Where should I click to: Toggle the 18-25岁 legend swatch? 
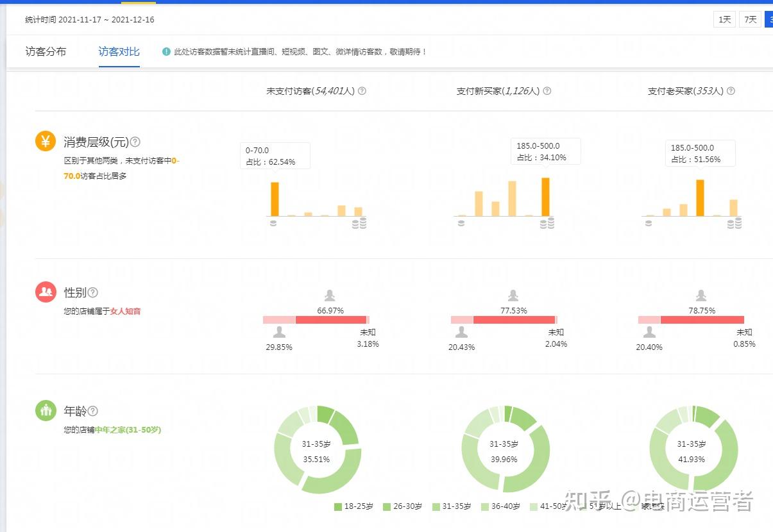(338, 507)
